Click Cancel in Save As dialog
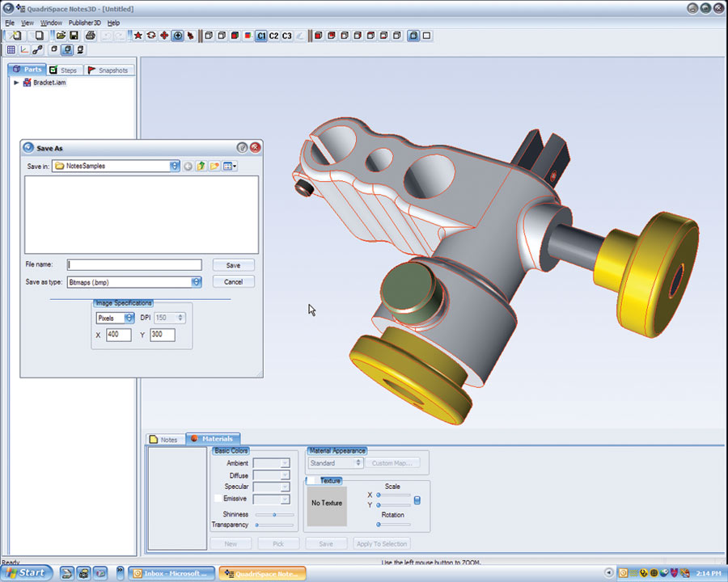 [233, 282]
